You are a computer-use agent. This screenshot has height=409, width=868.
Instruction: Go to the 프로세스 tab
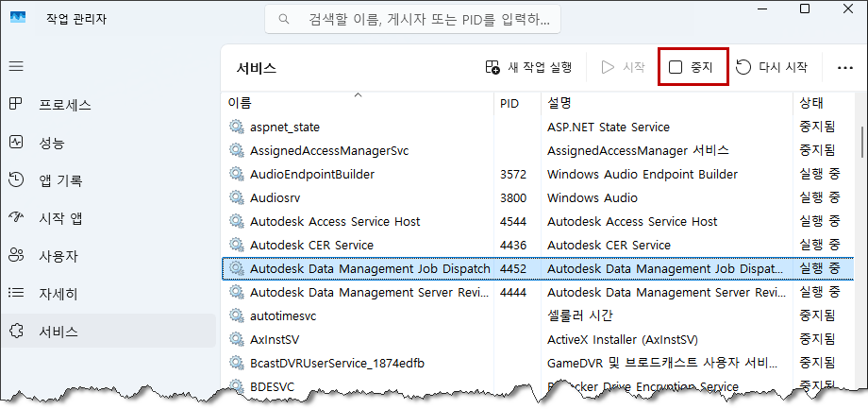pyautogui.click(x=64, y=104)
